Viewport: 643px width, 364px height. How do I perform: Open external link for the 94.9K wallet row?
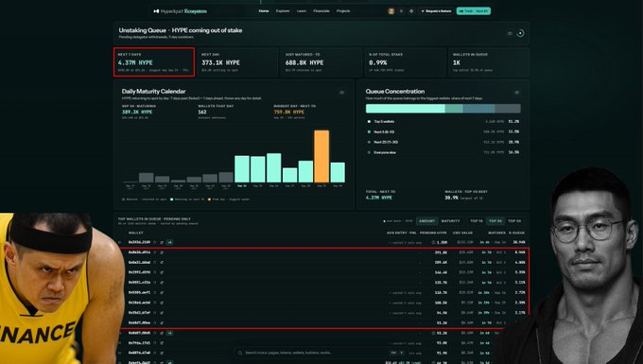(162, 313)
